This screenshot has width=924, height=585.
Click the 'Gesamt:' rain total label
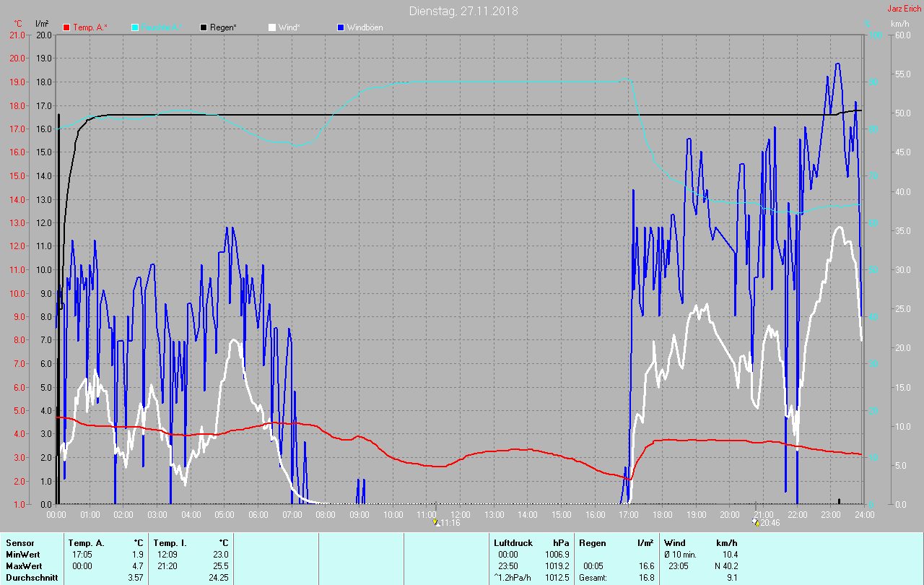(593, 578)
